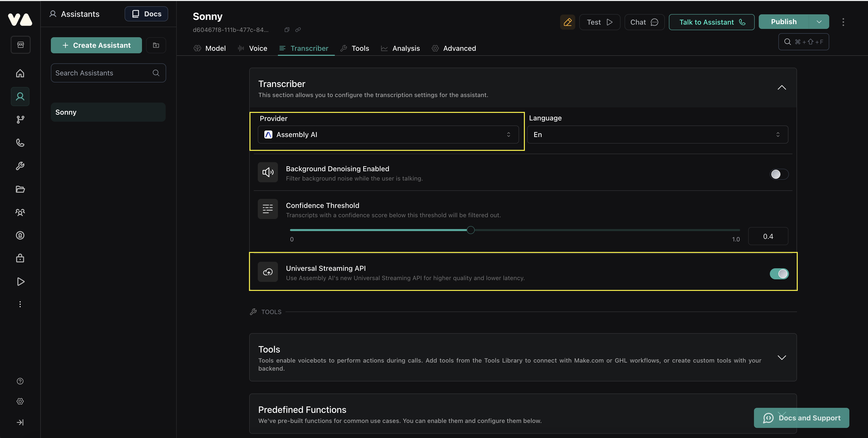Click the Create Assistant button
Viewport: 868px width, 438px height.
(x=96, y=45)
